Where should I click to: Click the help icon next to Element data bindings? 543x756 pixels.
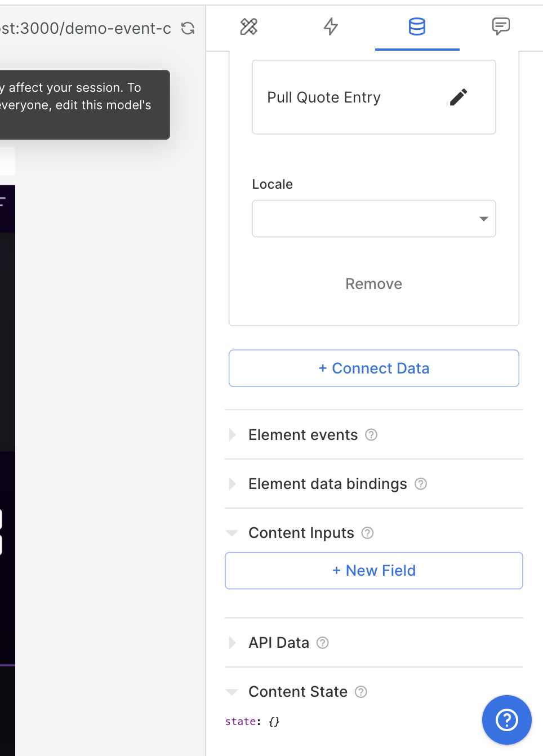coord(421,484)
